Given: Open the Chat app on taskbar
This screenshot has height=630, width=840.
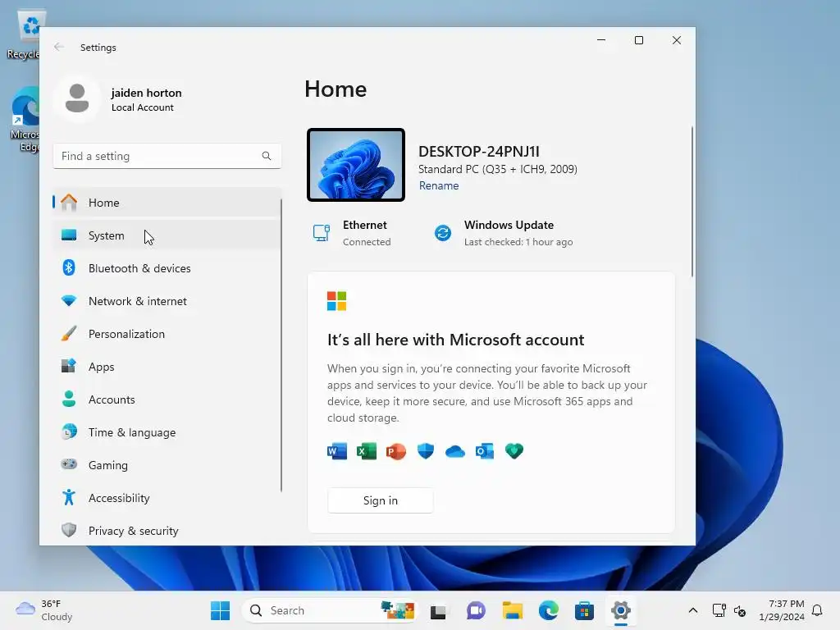Looking at the screenshot, I should (x=476, y=610).
